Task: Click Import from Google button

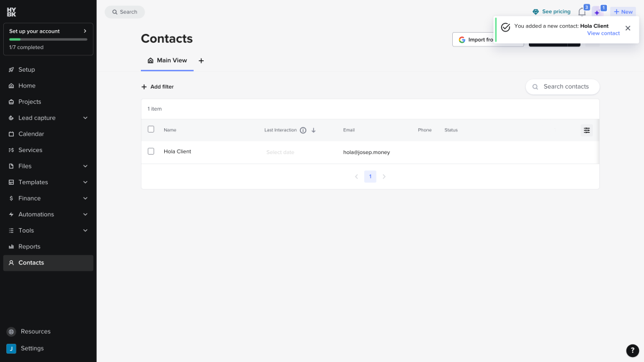Action: coord(488,40)
